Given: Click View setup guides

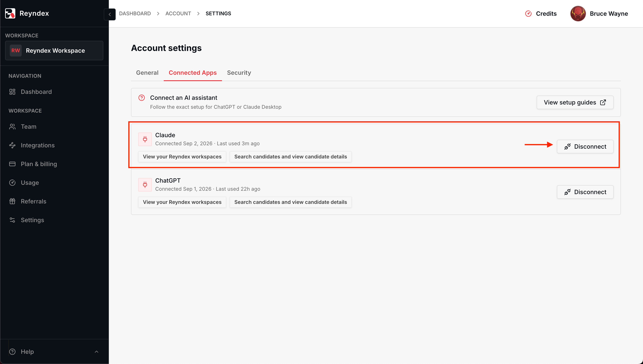Looking at the screenshot, I should (x=575, y=102).
